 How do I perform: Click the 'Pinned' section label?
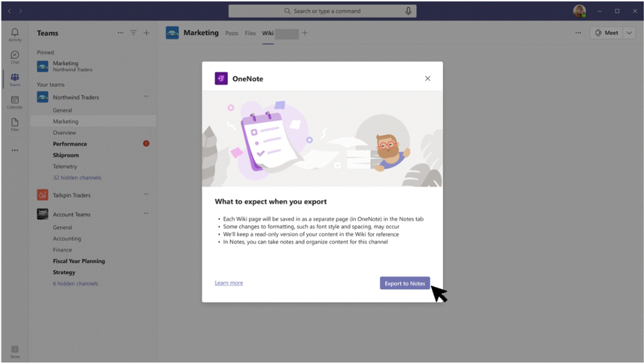(46, 52)
